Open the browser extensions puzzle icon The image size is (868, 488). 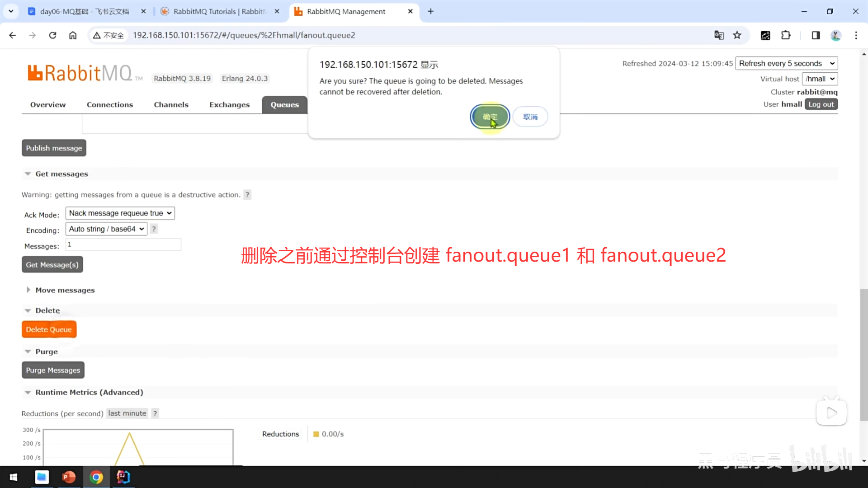[786, 35]
